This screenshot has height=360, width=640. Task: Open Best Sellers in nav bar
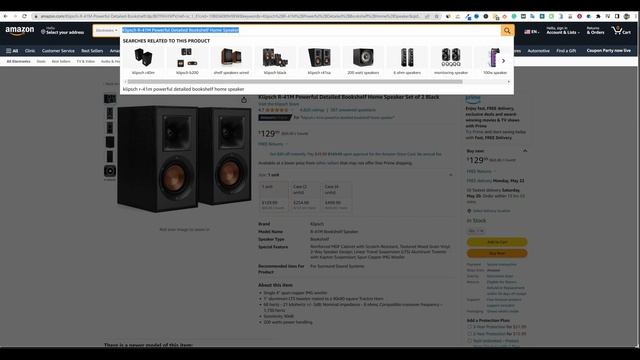coord(92,51)
